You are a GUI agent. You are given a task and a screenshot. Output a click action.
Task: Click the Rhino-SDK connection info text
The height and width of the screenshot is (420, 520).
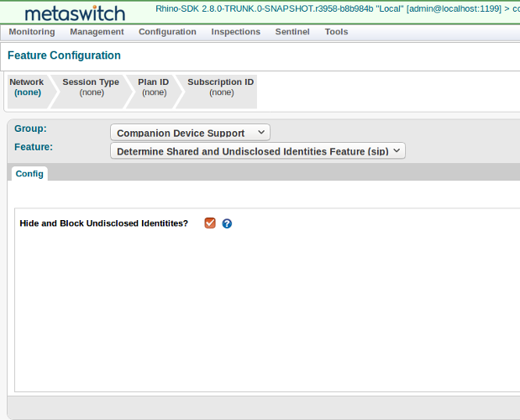pyautogui.click(x=336, y=8)
